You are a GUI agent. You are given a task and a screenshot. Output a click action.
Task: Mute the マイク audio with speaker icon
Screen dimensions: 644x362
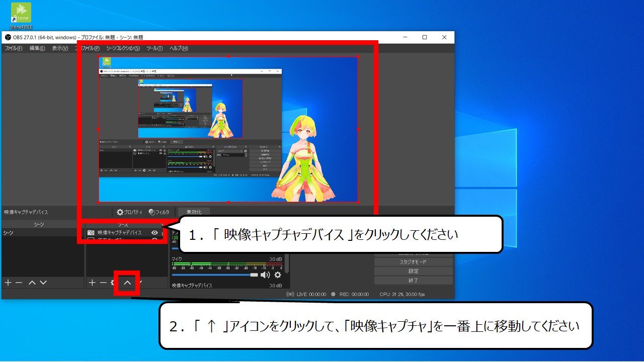265,275
